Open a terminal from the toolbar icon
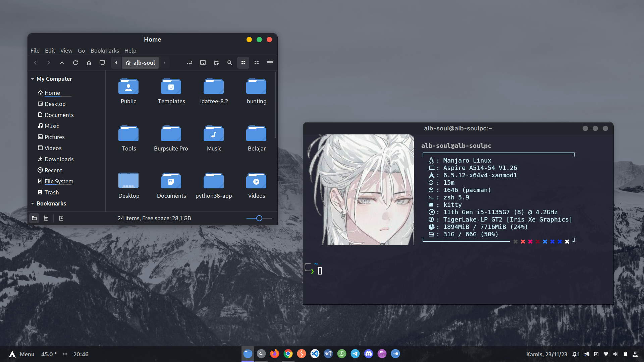Viewport: 644px width, 362px height. 203,63
